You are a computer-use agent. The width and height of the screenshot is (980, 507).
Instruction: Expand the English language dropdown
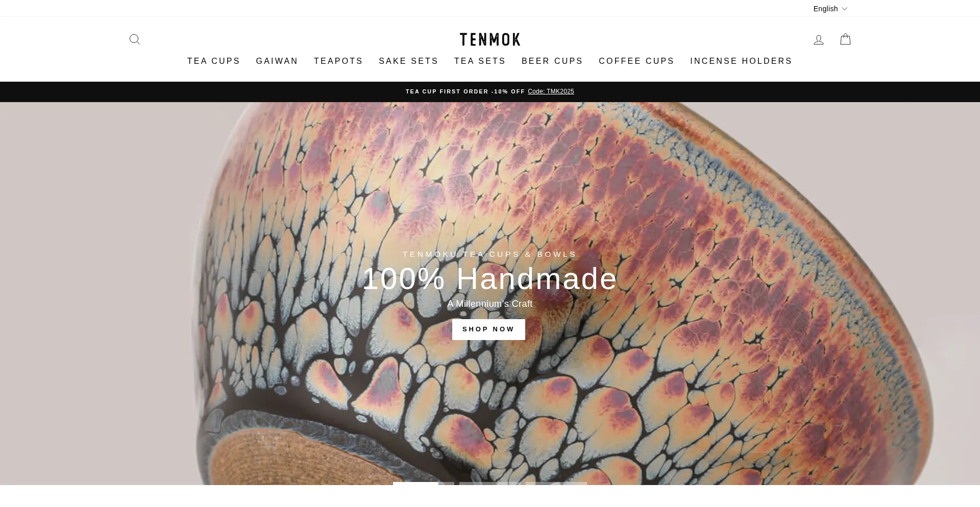[830, 9]
